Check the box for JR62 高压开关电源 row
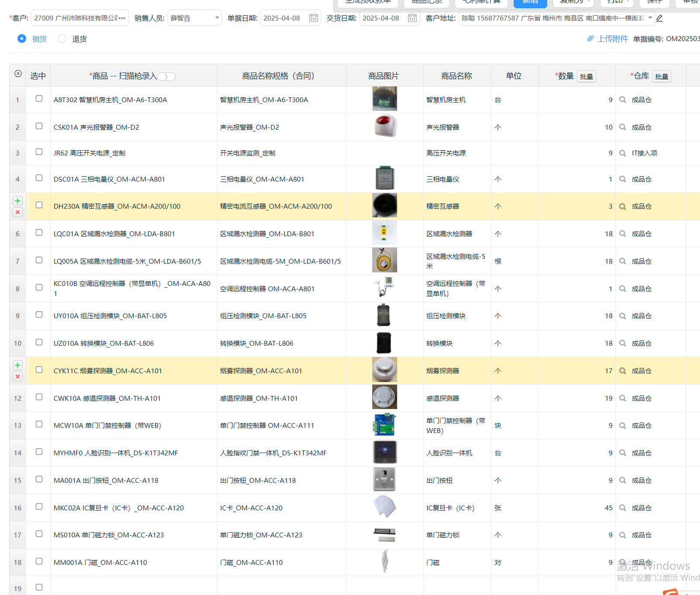This screenshot has height=595, width=700. click(x=39, y=152)
